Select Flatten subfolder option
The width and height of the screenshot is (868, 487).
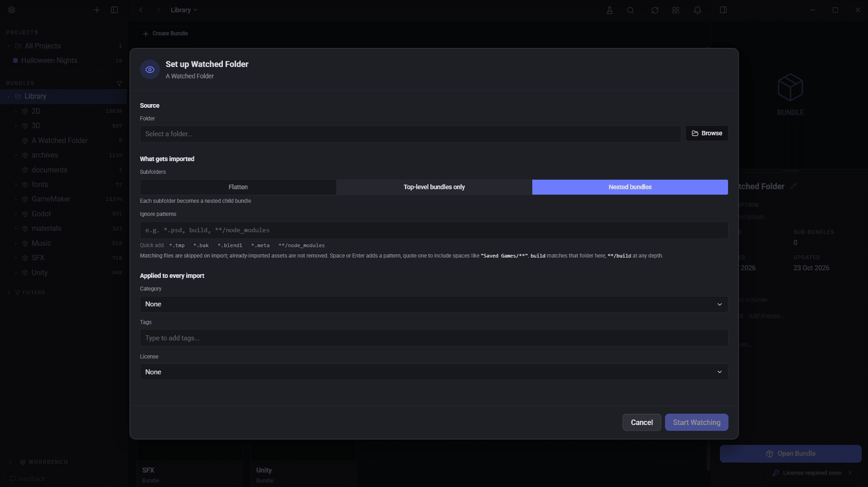click(x=238, y=187)
